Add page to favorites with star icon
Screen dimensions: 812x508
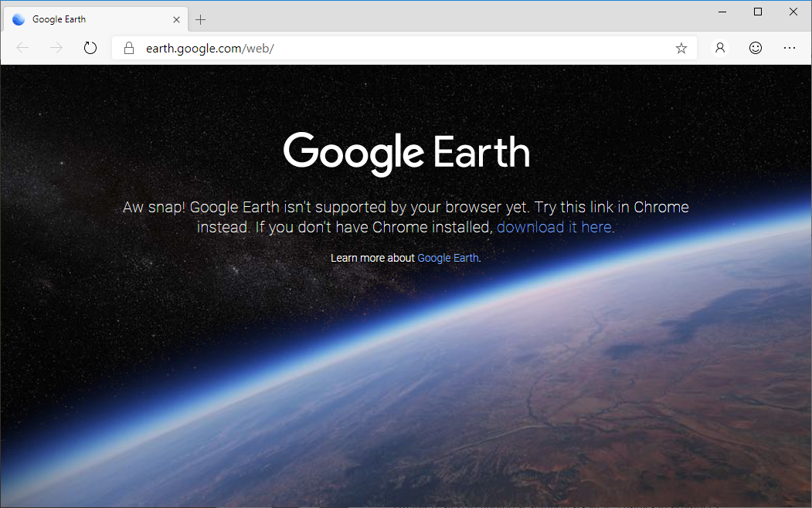coord(681,48)
